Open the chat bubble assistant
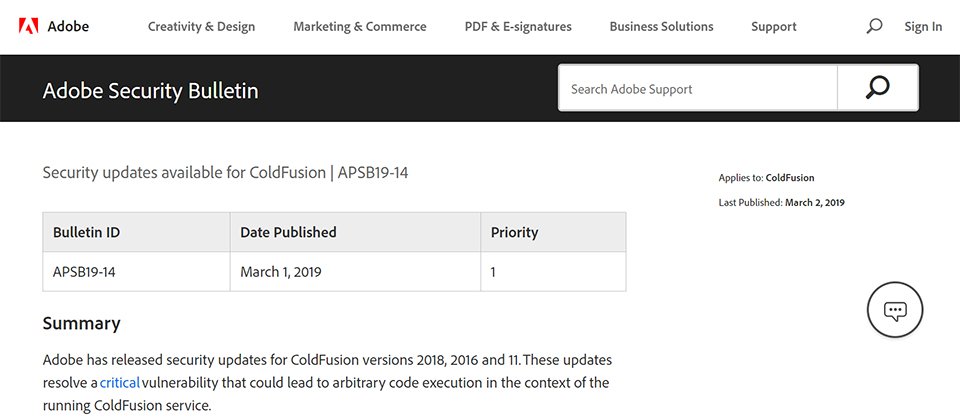 pyautogui.click(x=895, y=311)
